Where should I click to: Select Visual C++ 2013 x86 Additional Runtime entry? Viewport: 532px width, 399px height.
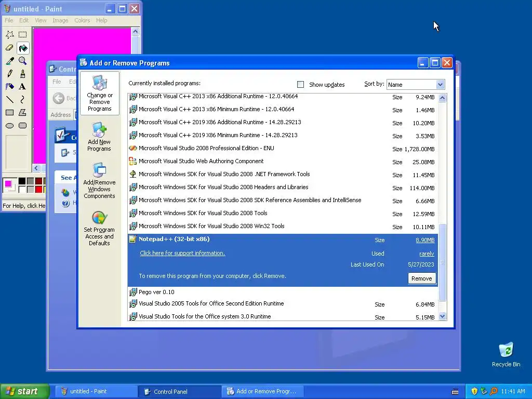(283, 97)
